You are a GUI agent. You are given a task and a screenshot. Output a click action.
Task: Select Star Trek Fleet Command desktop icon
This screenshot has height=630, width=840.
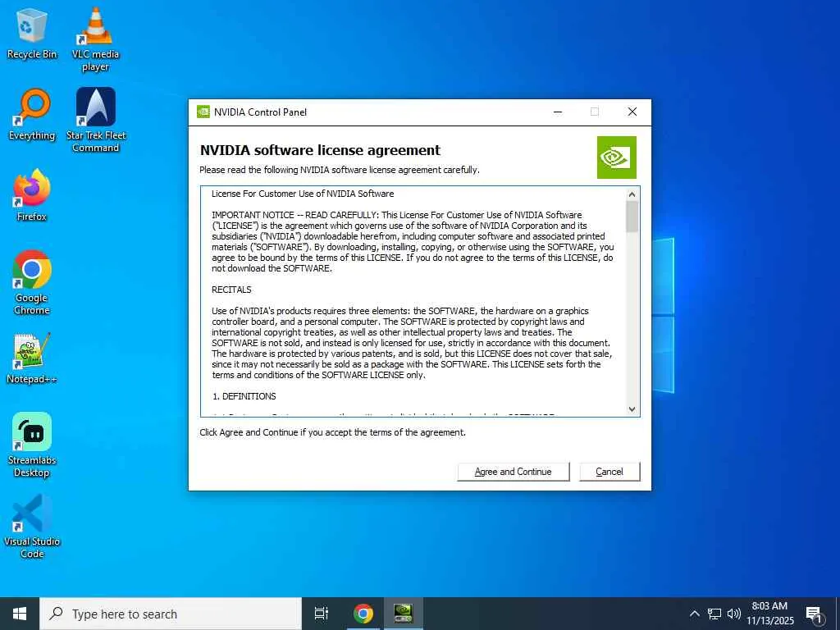96,120
